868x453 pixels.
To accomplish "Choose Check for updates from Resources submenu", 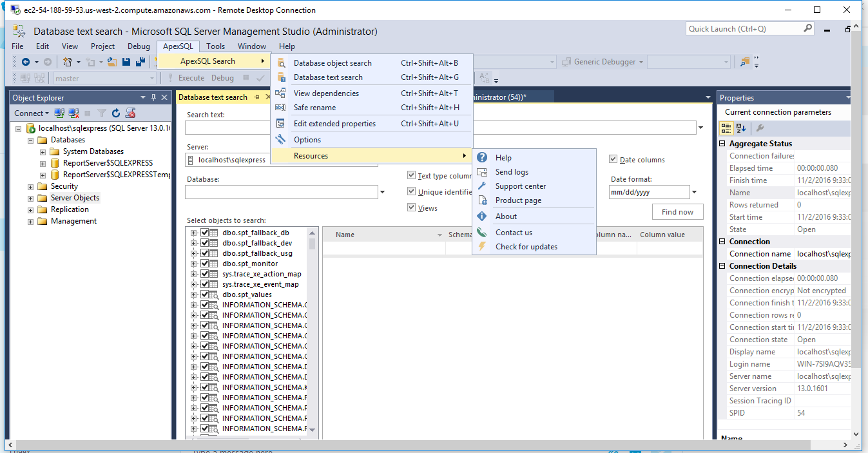I will pos(526,247).
